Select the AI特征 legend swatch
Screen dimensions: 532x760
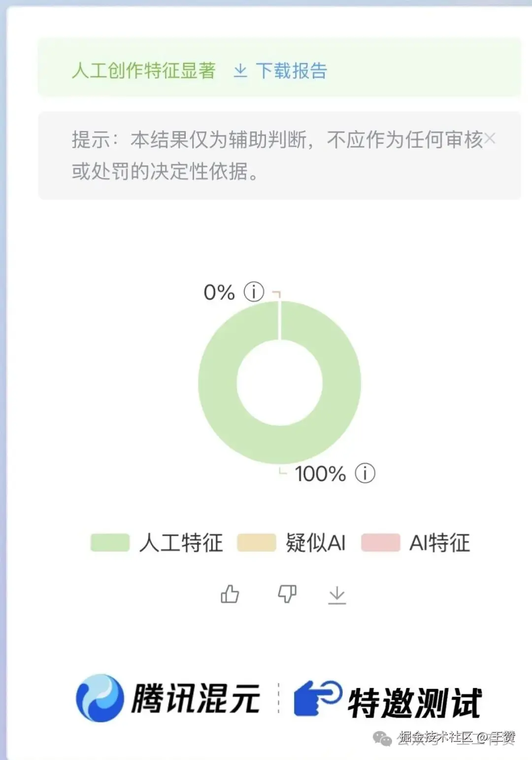tap(380, 542)
